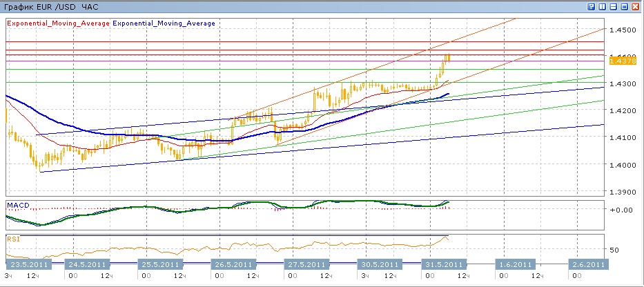Click the 1.4100 price axis label

623,137
